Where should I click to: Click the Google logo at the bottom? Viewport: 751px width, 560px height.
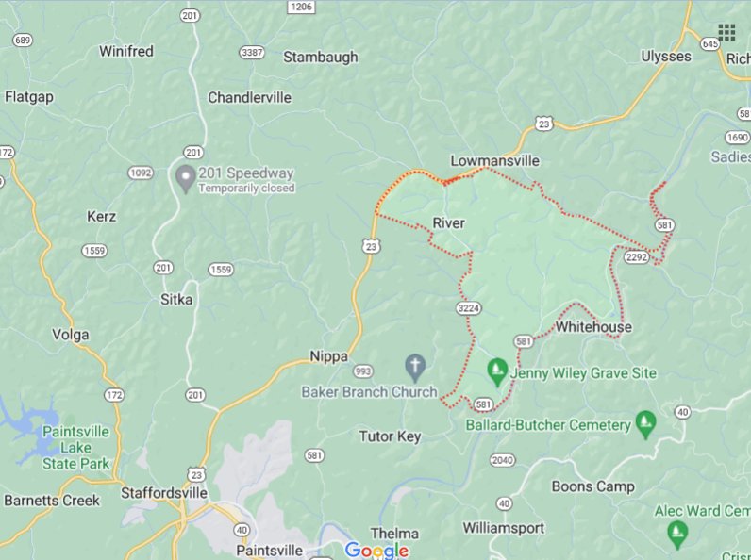tap(377, 551)
